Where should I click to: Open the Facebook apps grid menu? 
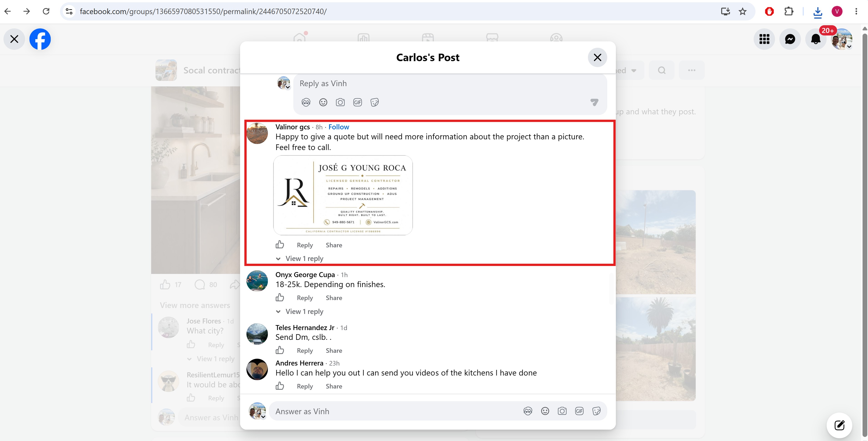click(764, 39)
